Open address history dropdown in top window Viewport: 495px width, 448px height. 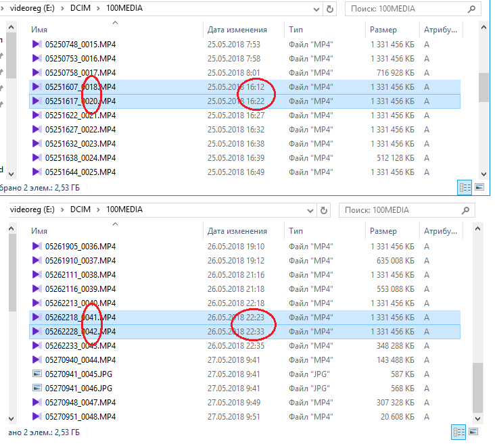click(x=316, y=9)
